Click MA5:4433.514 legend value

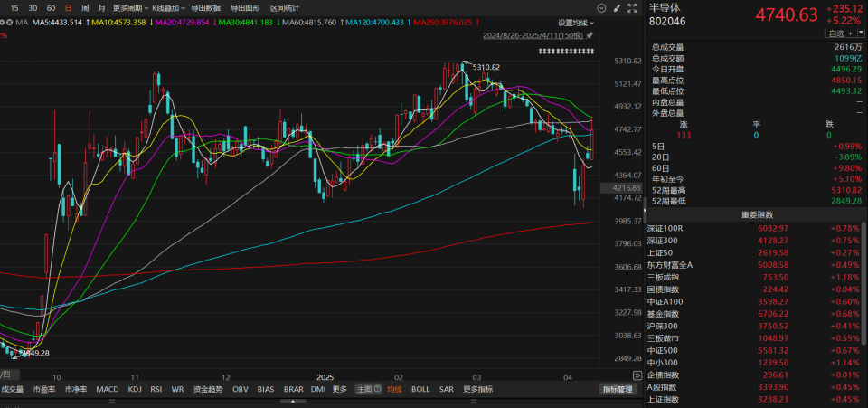[x=58, y=23]
